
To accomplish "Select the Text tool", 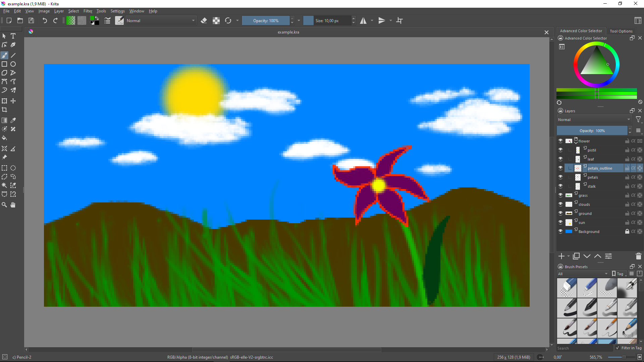I will [x=13, y=36].
